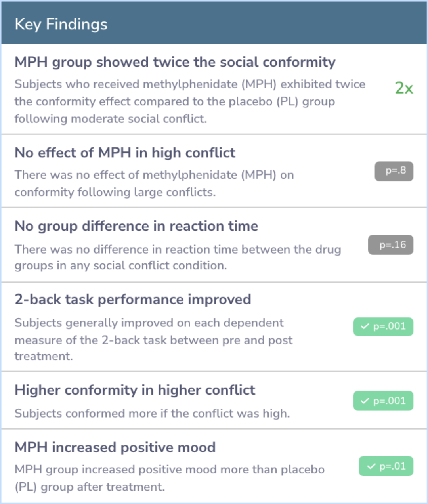Click the description about moderate social conflict
This screenshot has width=428, height=504.
tap(190, 101)
